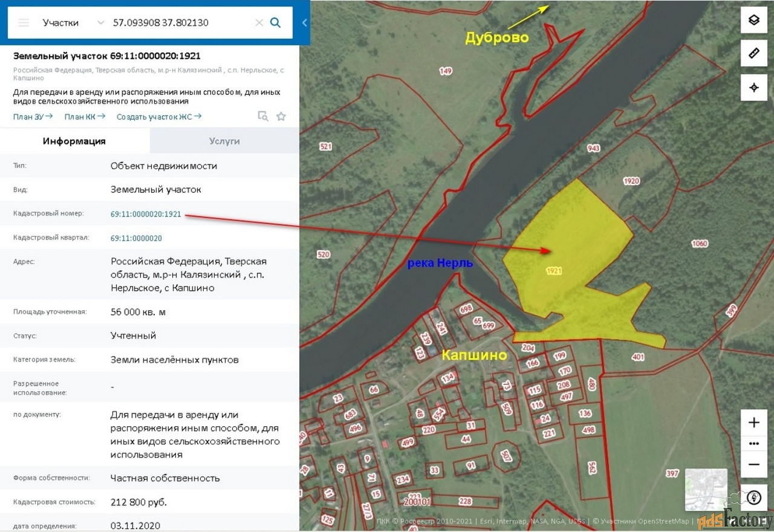Click the magnifier search icon
The height and width of the screenshot is (532, 774).
275,22
